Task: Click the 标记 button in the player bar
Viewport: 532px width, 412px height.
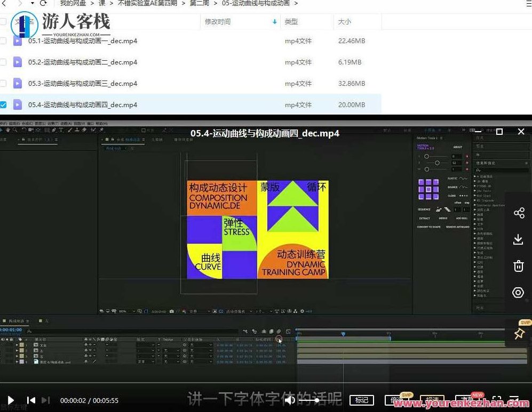Action: pyautogui.click(x=362, y=400)
